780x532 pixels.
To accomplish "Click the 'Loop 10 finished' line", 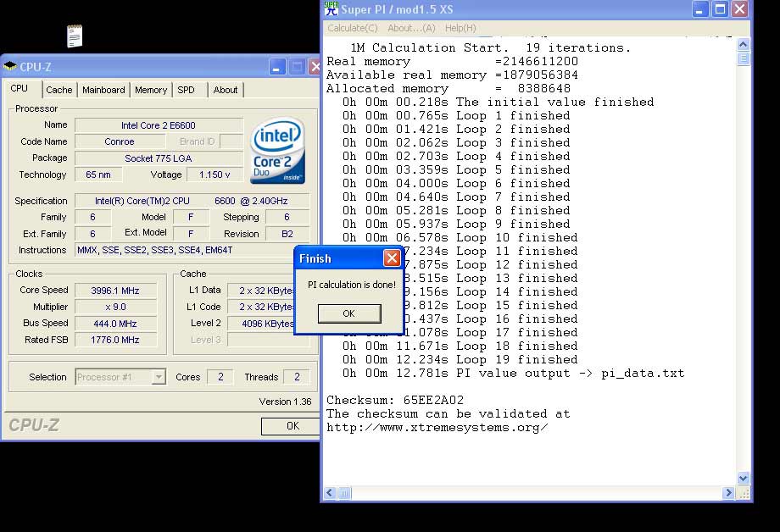I will click(460, 237).
